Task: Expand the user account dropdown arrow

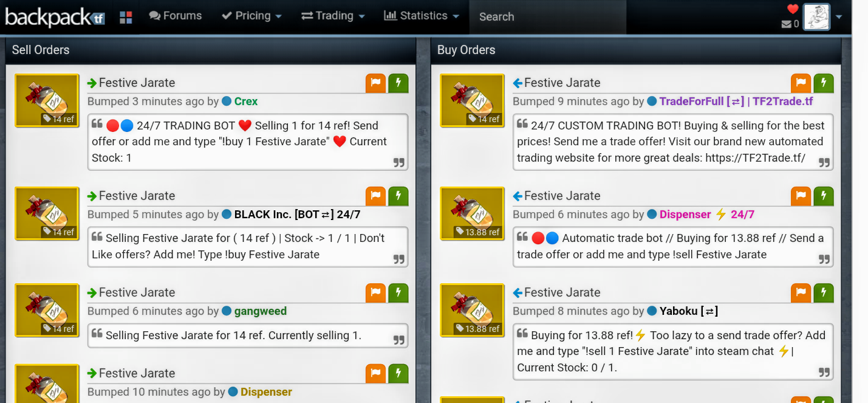Action: (839, 16)
